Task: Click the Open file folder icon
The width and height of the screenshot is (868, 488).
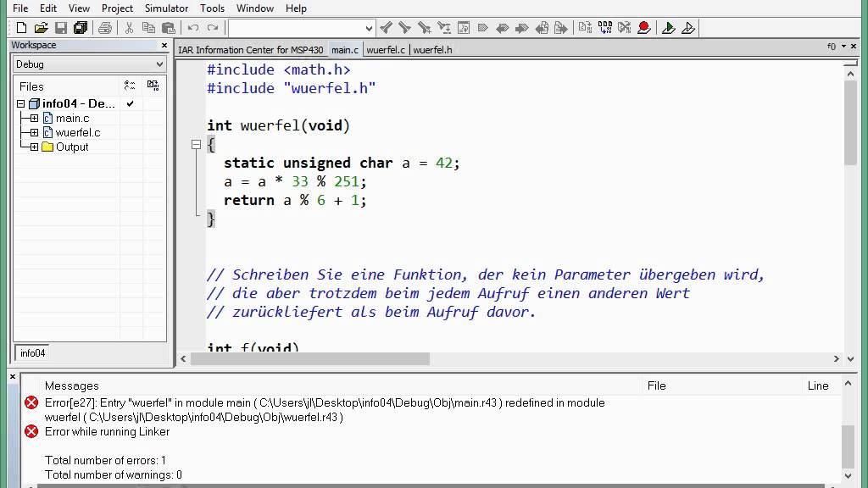Action: click(x=41, y=28)
